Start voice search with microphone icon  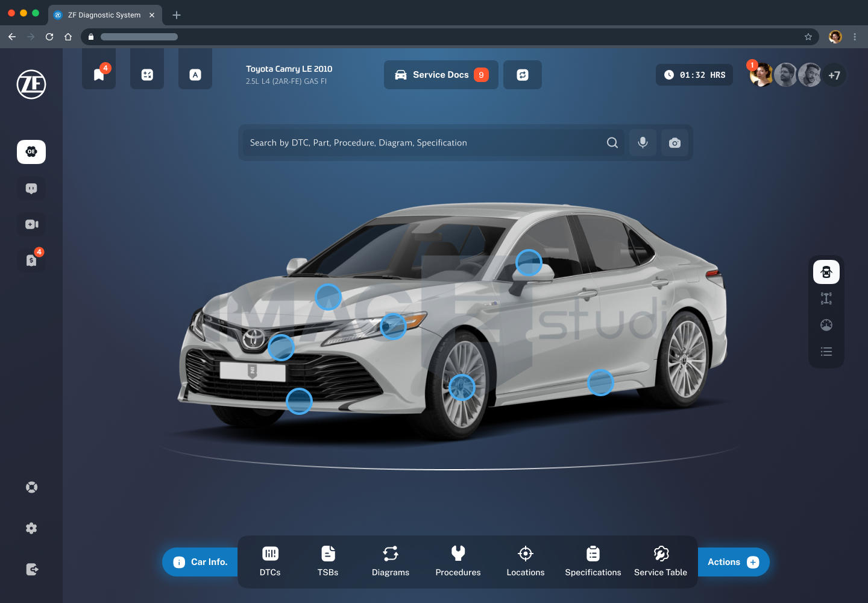point(643,143)
